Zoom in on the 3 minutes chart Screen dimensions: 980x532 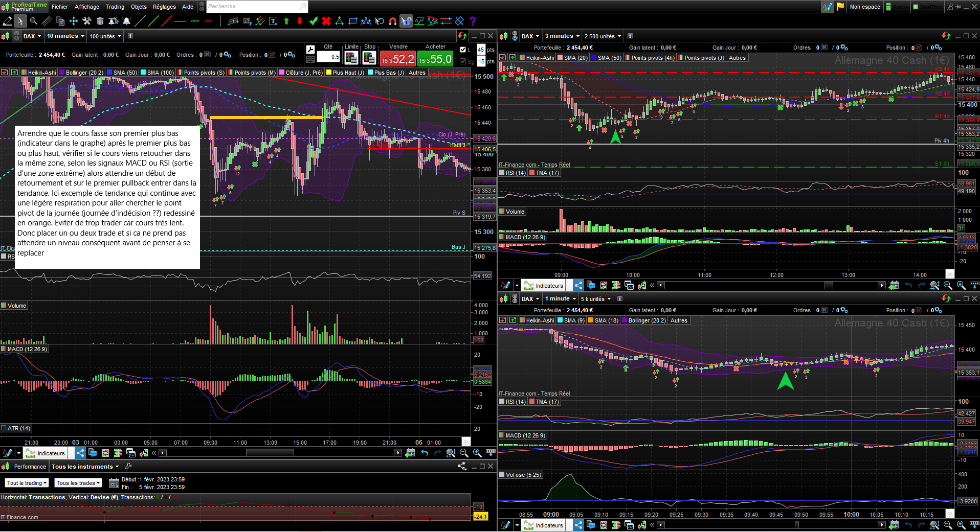click(961, 285)
